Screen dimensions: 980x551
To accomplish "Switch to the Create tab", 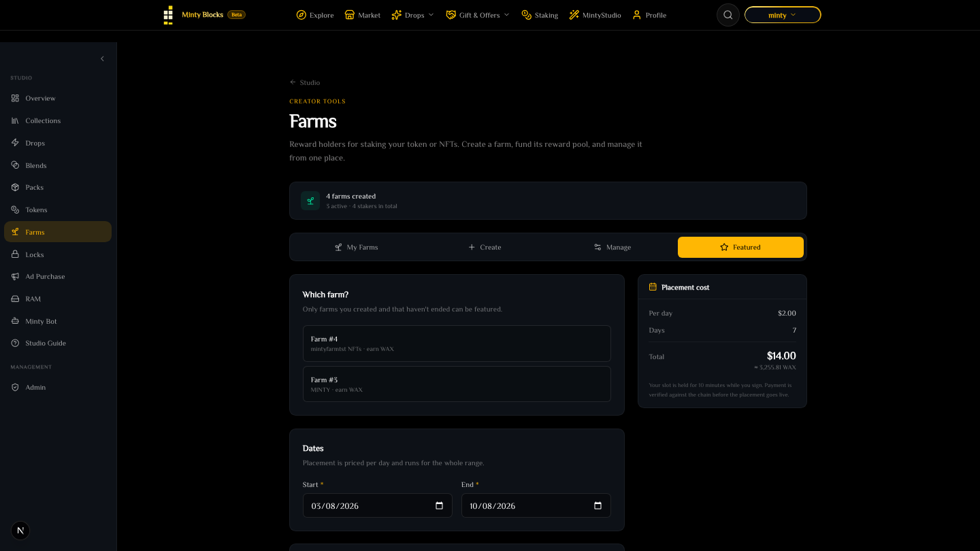I will click(485, 247).
